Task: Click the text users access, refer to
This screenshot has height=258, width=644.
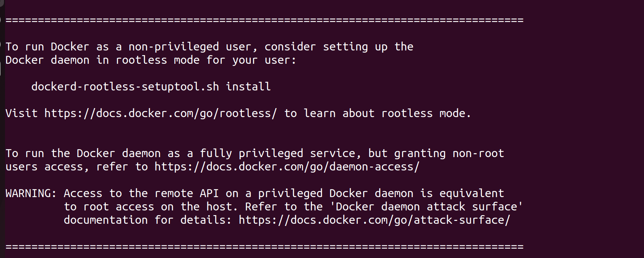Action: [76, 167]
